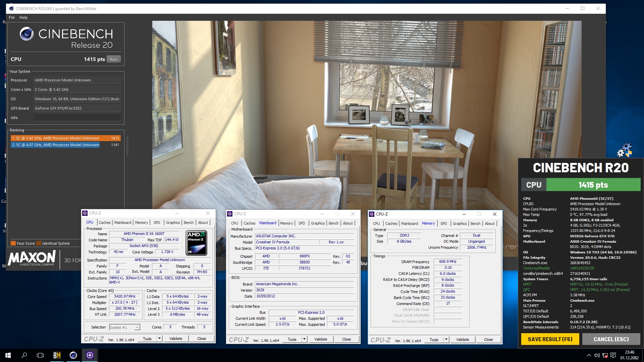
Task: Click the volume tray icon
Action: pyautogui.click(x=597, y=355)
